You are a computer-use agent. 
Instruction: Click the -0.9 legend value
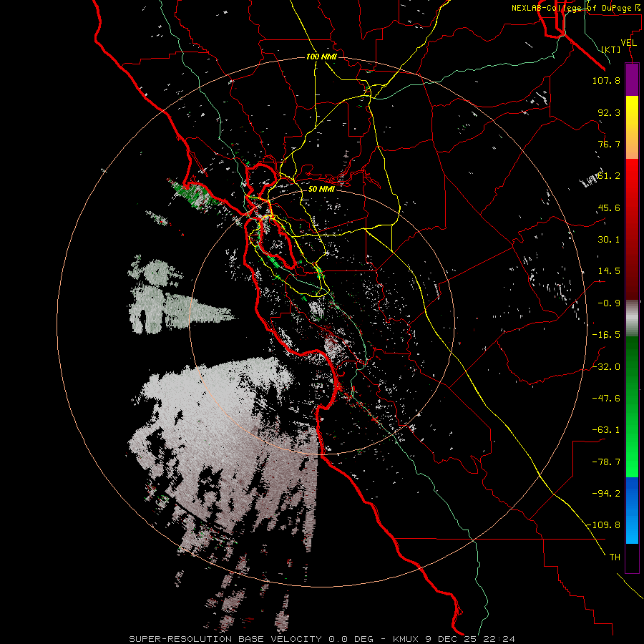pos(609,303)
